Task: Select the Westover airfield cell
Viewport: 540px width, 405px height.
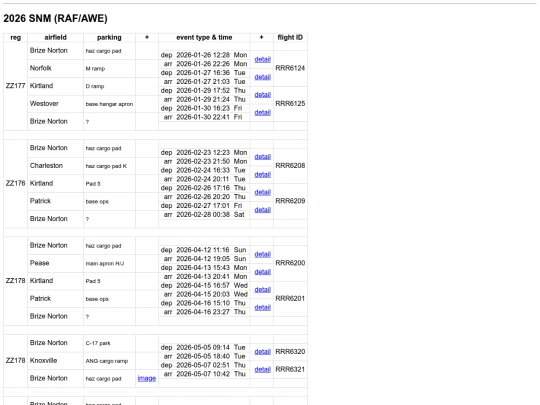Action: tap(55, 104)
